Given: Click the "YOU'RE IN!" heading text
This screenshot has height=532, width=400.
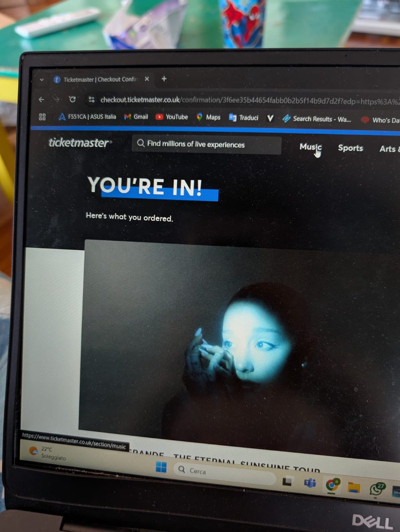Looking at the screenshot, I should [145, 186].
